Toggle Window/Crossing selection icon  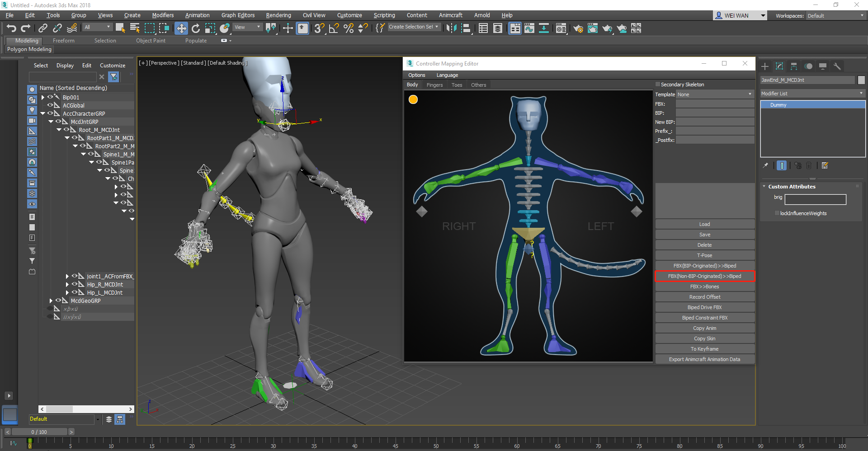point(164,28)
